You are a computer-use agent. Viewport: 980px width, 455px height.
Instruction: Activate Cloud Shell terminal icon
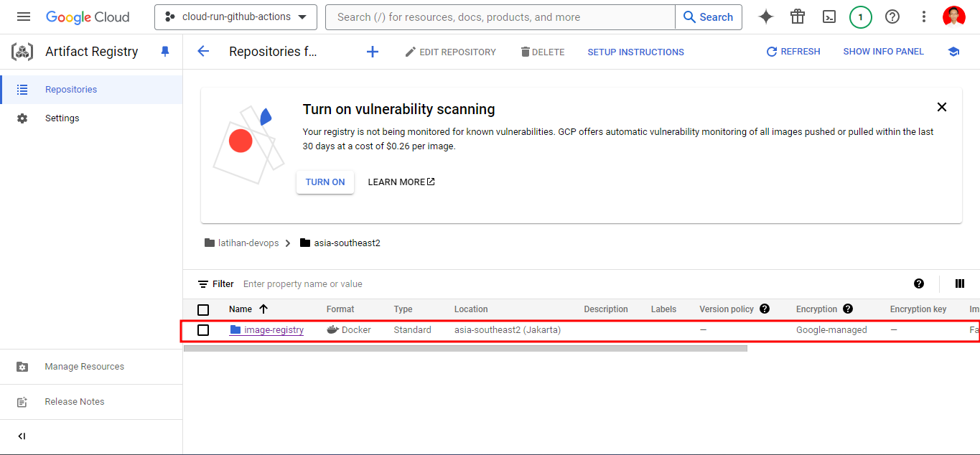829,17
